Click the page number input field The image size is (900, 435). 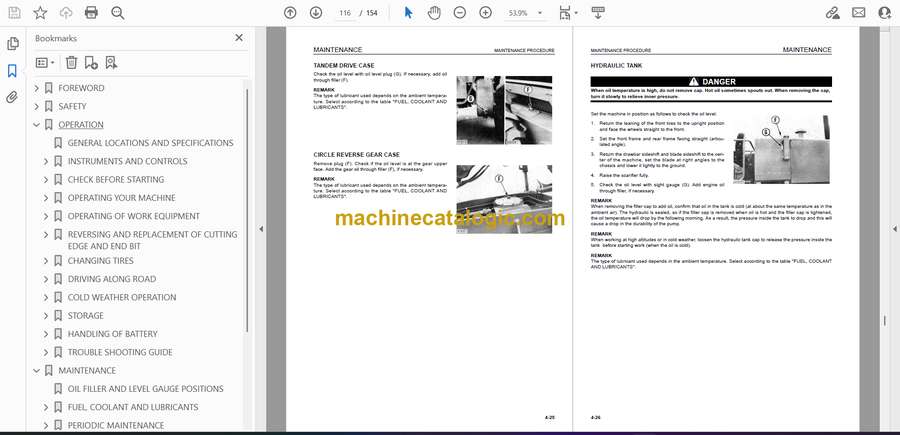(x=345, y=13)
